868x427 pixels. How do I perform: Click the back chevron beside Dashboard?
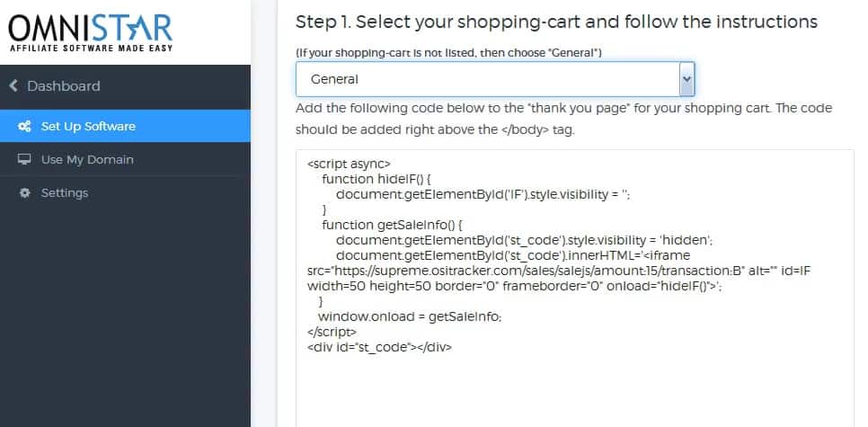coord(13,86)
